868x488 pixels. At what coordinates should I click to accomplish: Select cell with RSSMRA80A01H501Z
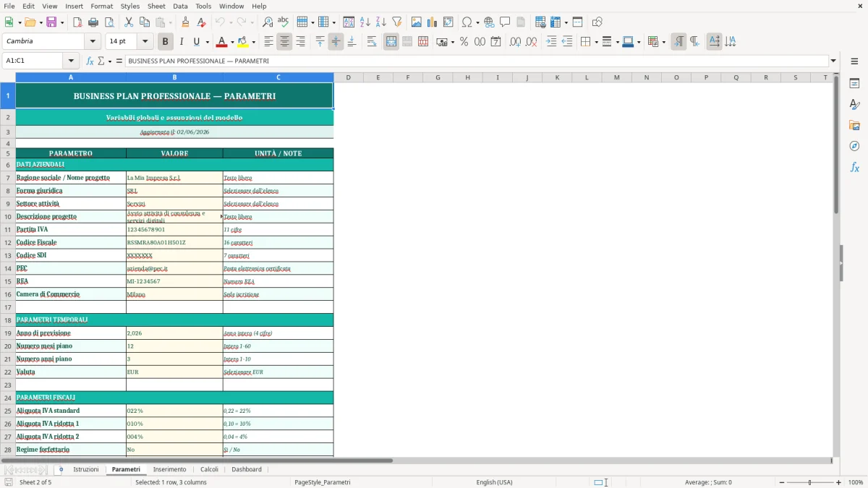[x=174, y=242]
